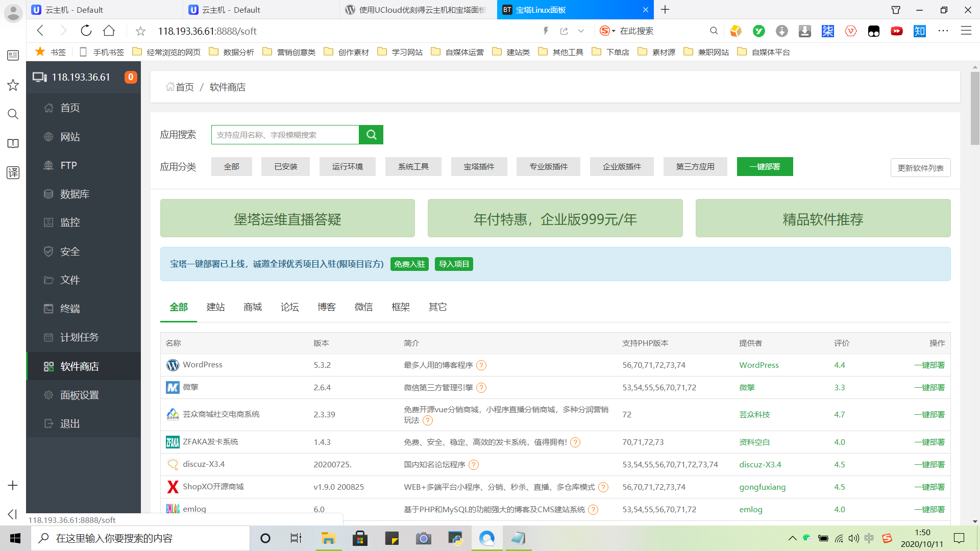The height and width of the screenshot is (551, 980).
Task: Open the favorites star in left browser sidebar
Action: (x=13, y=85)
